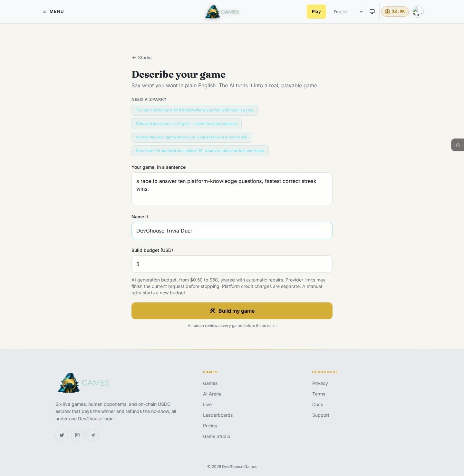
Task: Click the Build my game button
Action: [x=232, y=311]
